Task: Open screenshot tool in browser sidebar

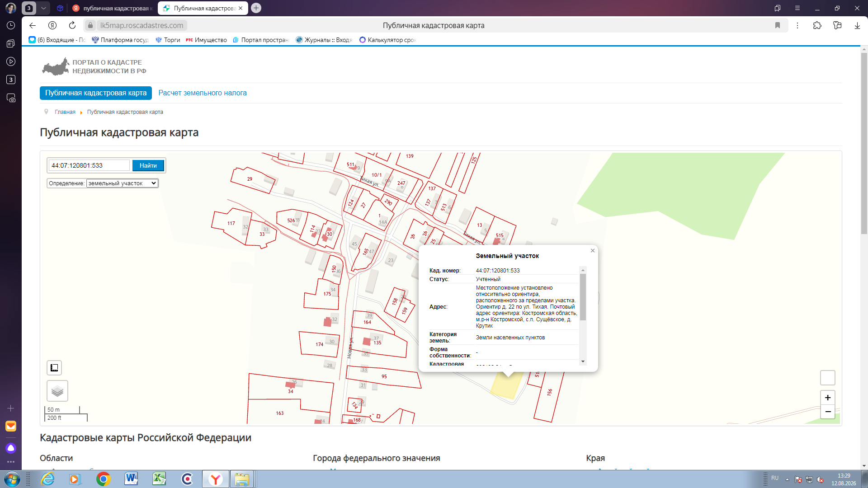Action: (11, 98)
